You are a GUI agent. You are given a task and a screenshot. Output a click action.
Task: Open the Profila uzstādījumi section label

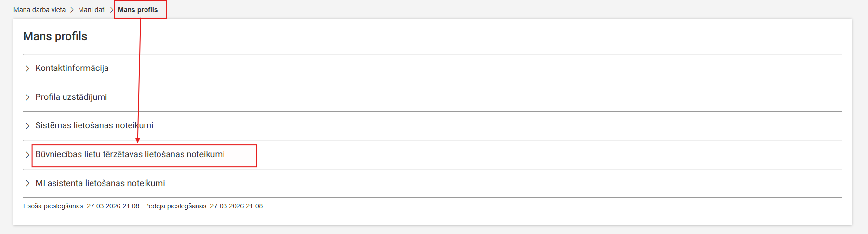[x=71, y=97]
